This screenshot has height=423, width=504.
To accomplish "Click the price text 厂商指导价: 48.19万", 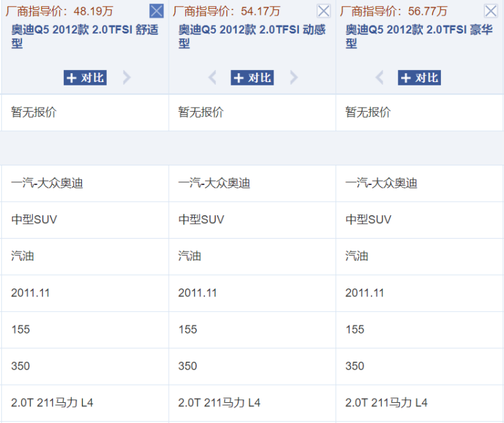I will [59, 11].
